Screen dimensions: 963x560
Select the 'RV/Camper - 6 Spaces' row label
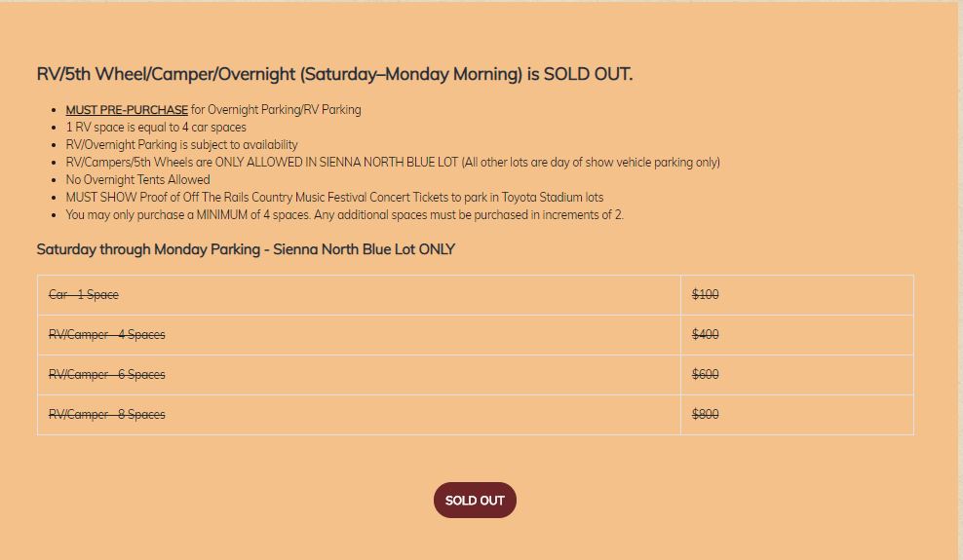point(107,375)
